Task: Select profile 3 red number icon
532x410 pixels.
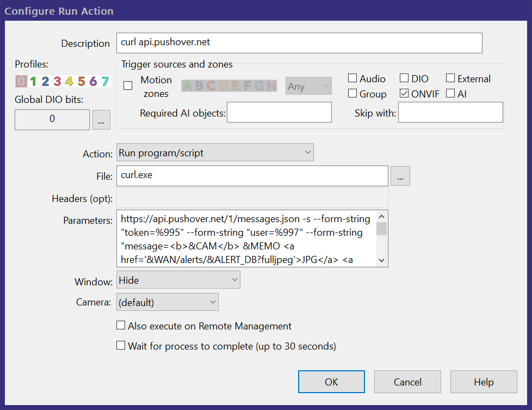Action: click(57, 82)
